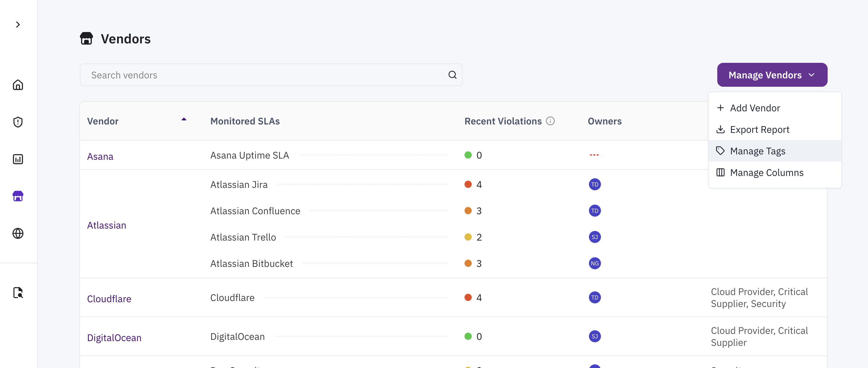The image size is (868, 368).
Task: Click the Search vendors input field
Action: click(x=266, y=75)
